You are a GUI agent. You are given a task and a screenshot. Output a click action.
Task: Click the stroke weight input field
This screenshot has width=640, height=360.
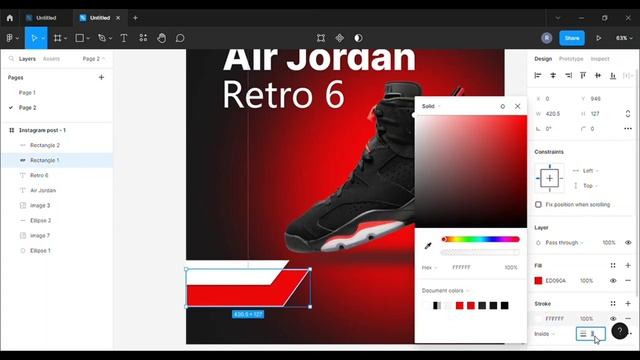click(x=591, y=334)
